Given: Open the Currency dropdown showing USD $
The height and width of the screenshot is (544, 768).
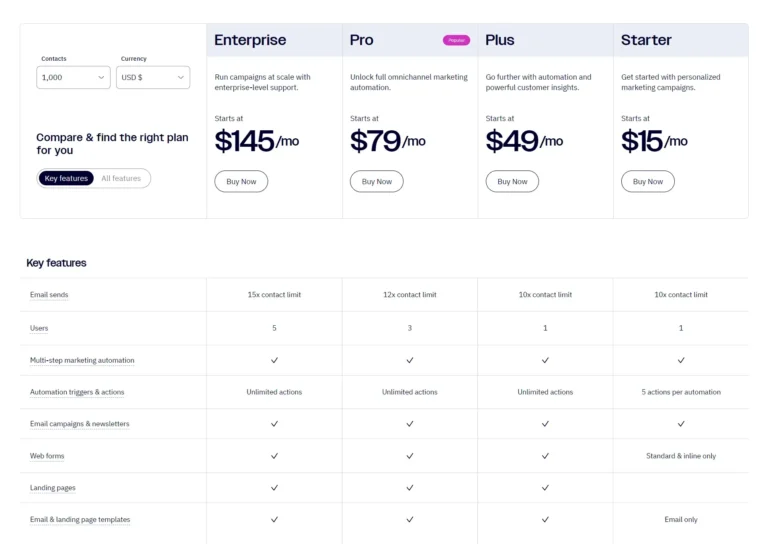Looking at the screenshot, I should tap(153, 77).
